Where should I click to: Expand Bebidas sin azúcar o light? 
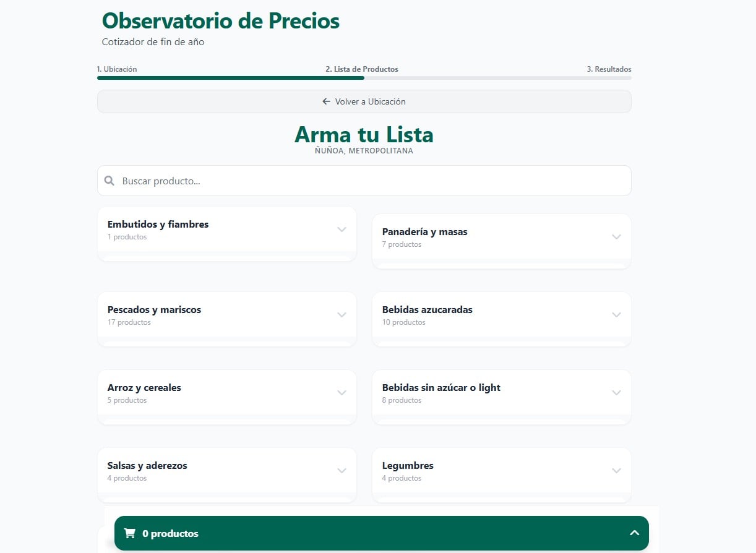tap(616, 393)
